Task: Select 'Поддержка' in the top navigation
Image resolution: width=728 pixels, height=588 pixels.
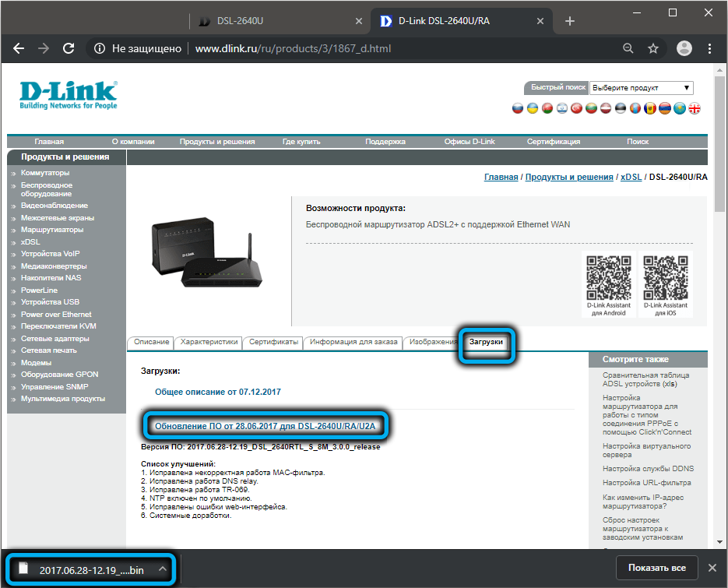Action: click(385, 142)
